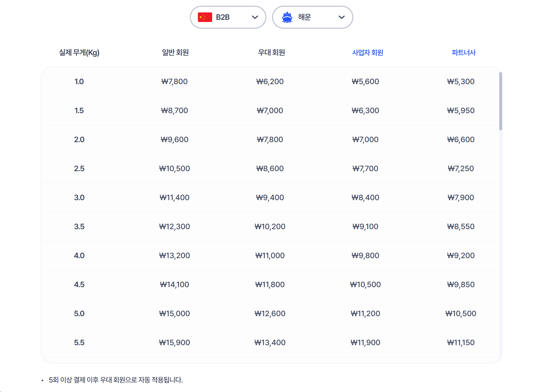
Task: Open the 해운 shipping method chevron
Action: click(342, 17)
